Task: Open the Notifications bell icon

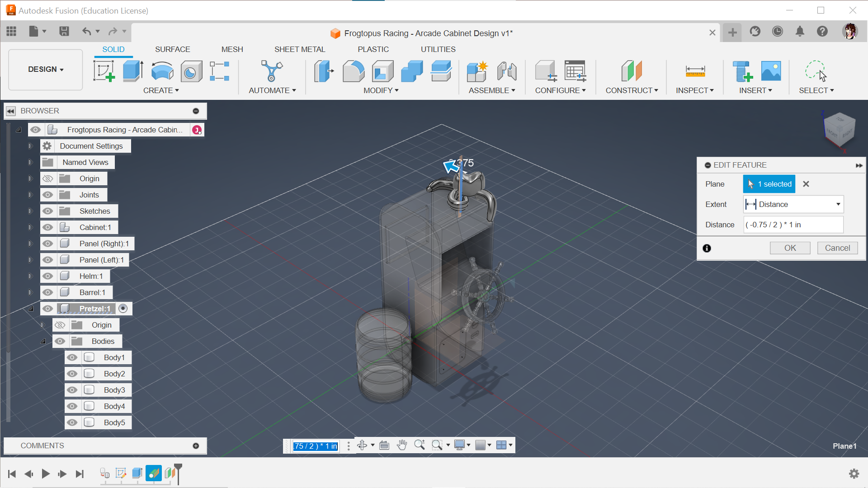Action: (800, 31)
